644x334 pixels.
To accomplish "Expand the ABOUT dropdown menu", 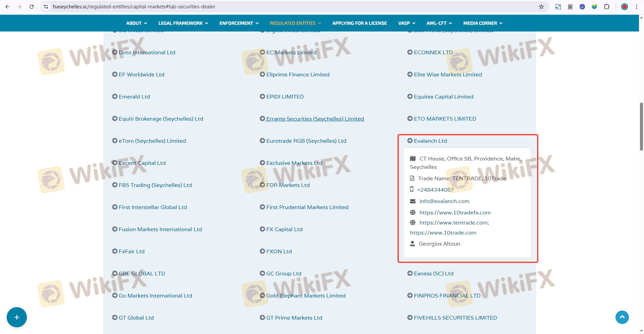I will point(137,23).
